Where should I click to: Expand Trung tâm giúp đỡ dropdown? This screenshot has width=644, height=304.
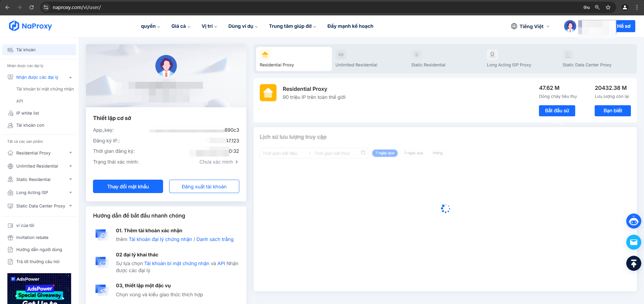click(x=292, y=26)
